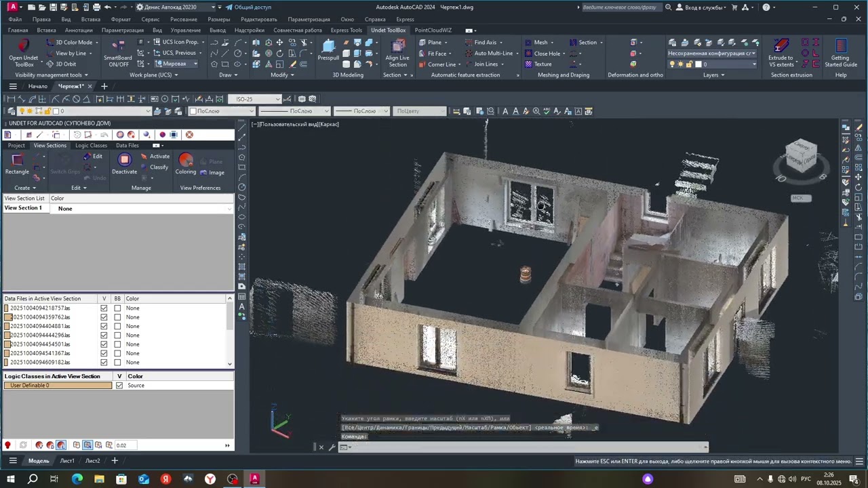Open the Logic Classes tab
Screen dimensions: 868x488
tap(91, 145)
